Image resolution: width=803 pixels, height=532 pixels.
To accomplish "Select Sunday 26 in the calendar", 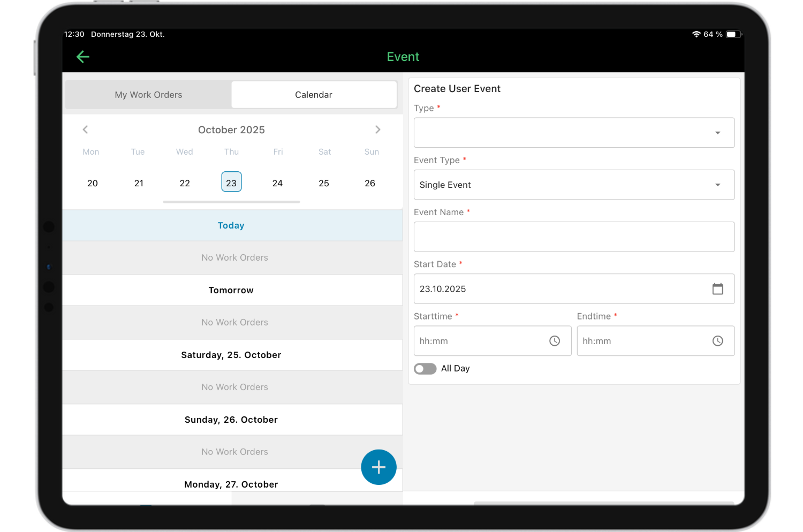I will click(x=370, y=183).
